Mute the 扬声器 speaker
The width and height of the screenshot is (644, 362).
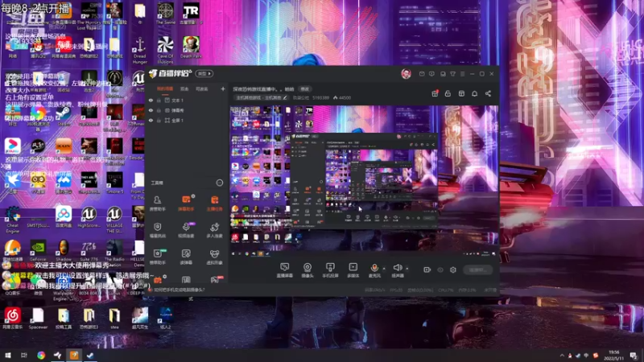pyautogui.click(x=397, y=270)
